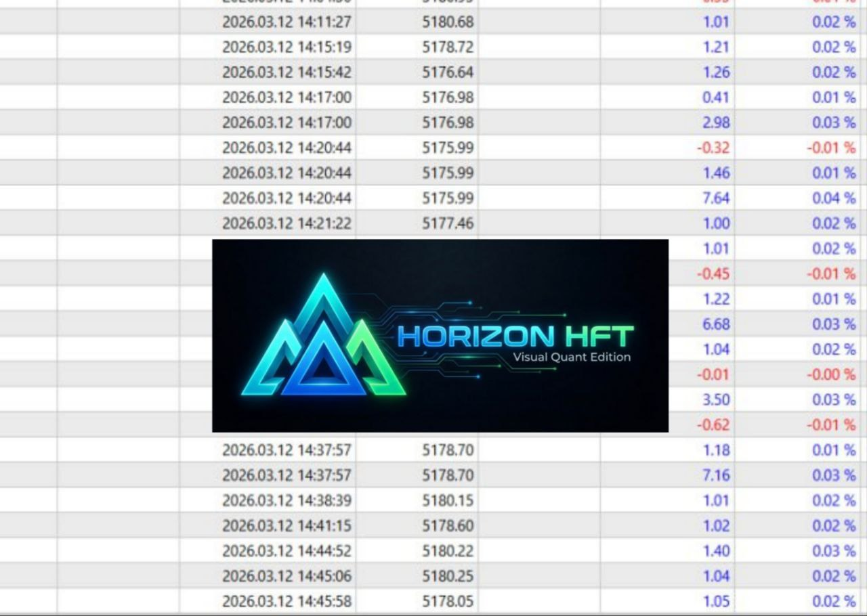Select the timestamp 2026.03.12 14:11:27
867x616 pixels.
tap(287, 22)
